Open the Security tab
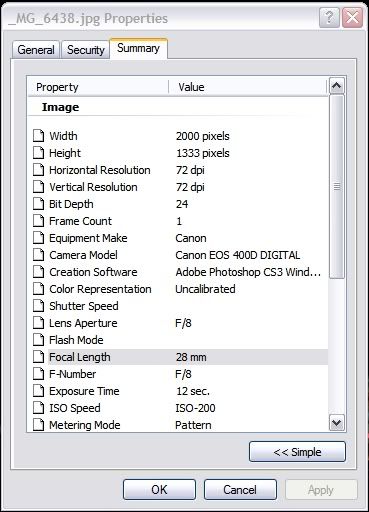Screen dimensions: 369x512 pyautogui.click(x=86, y=50)
